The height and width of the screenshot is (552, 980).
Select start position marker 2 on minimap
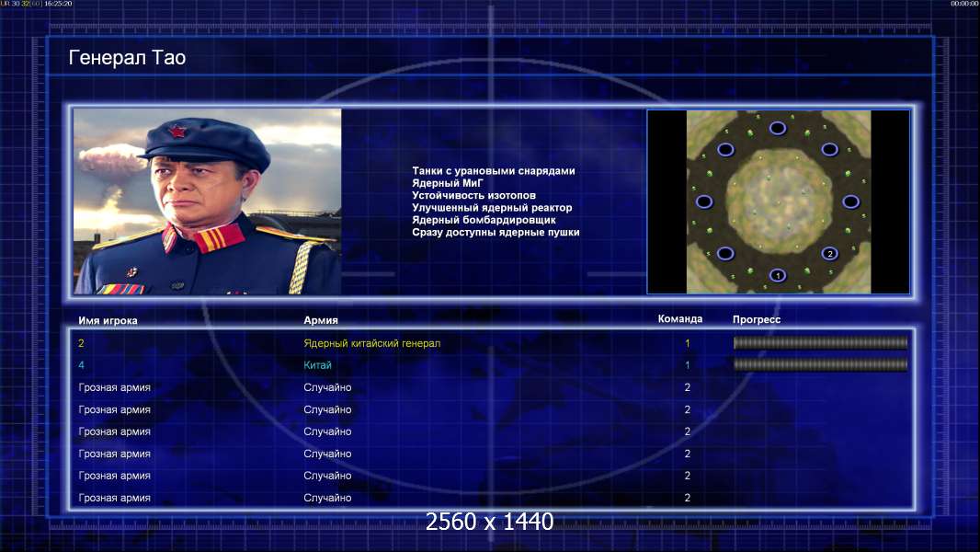coord(829,253)
